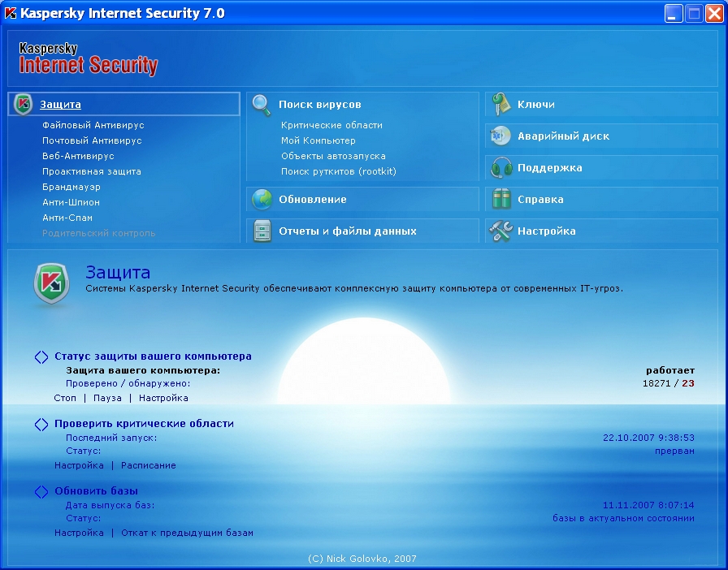The image size is (728, 570).
Task: Click the large Kaspersky shield in the Защита panel
Action: coord(51,283)
